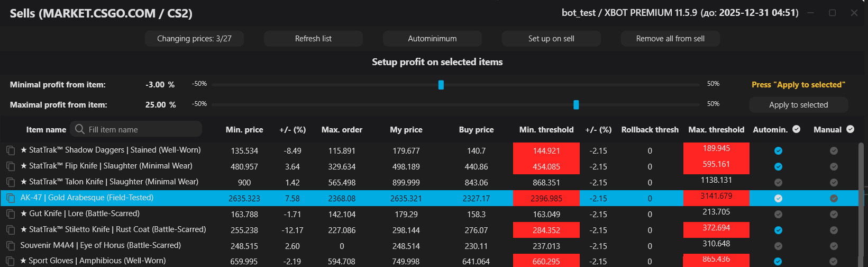Viewport: 868px width, 267px height.
Task: Copy name of Flip Knife Slaughter item
Action: 11,166
